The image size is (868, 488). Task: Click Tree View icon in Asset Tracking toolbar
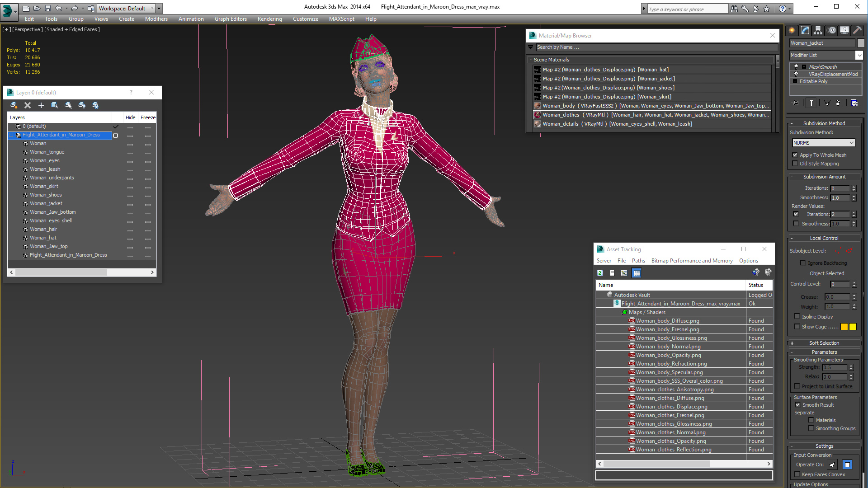(624, 273)
